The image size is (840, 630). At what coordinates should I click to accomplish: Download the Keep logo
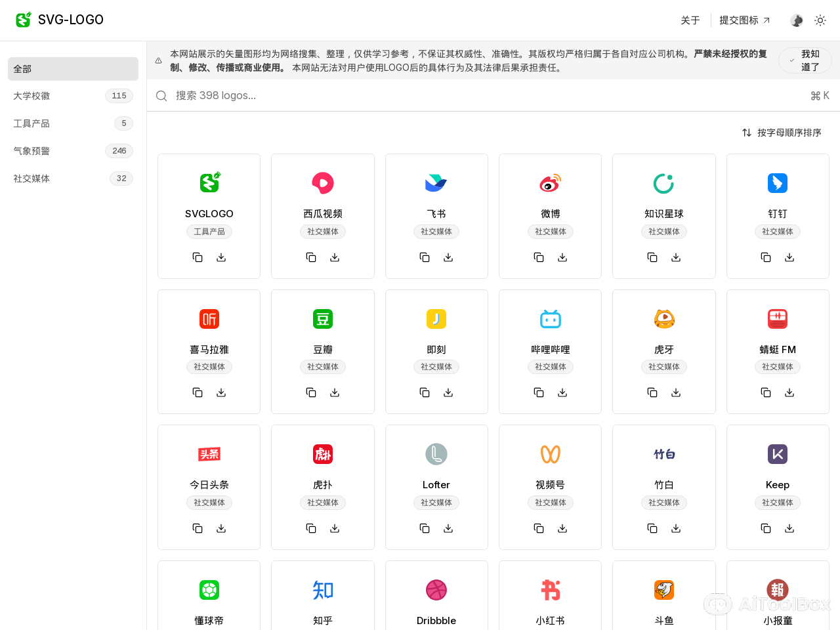[789, 528]
